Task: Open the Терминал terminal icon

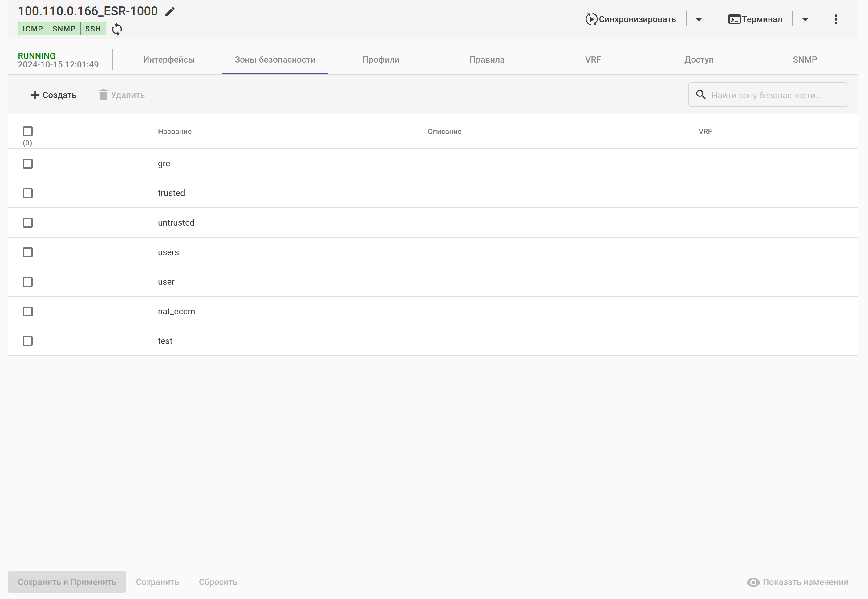Action: [x=734, y=19]
